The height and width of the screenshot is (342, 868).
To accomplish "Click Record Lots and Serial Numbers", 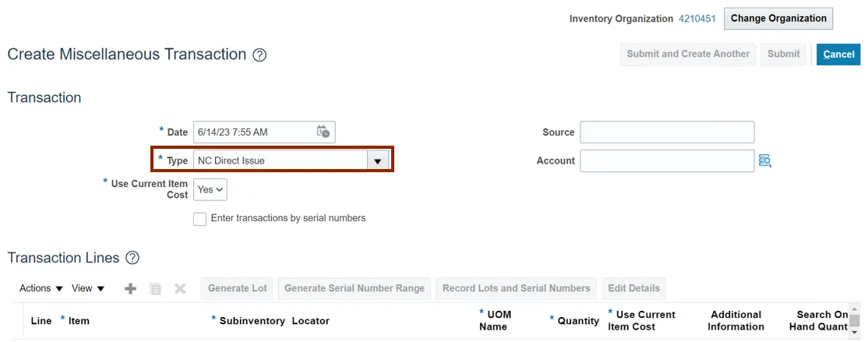I will point(516,288).
